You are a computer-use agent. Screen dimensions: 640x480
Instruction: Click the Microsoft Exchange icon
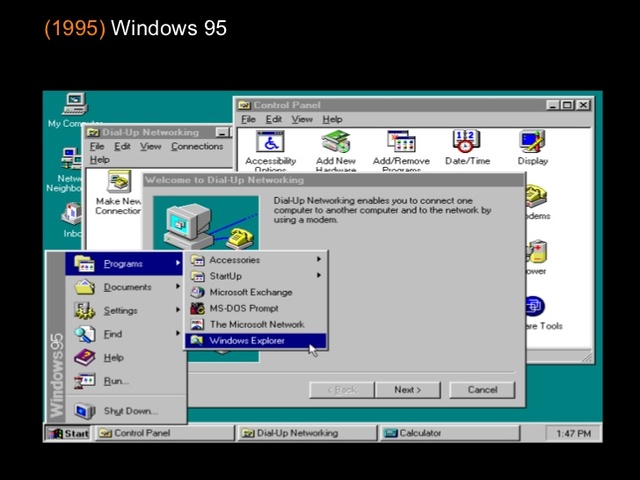tap(198, 292)
